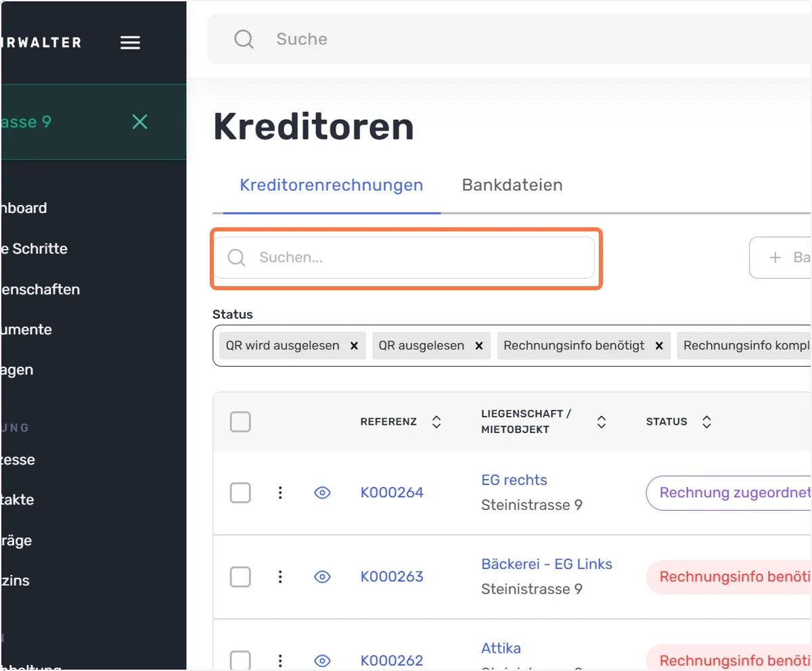
Task: Preview invoice K000263 via eye icon
Action: pyautogui.click(x=323, y=577)
